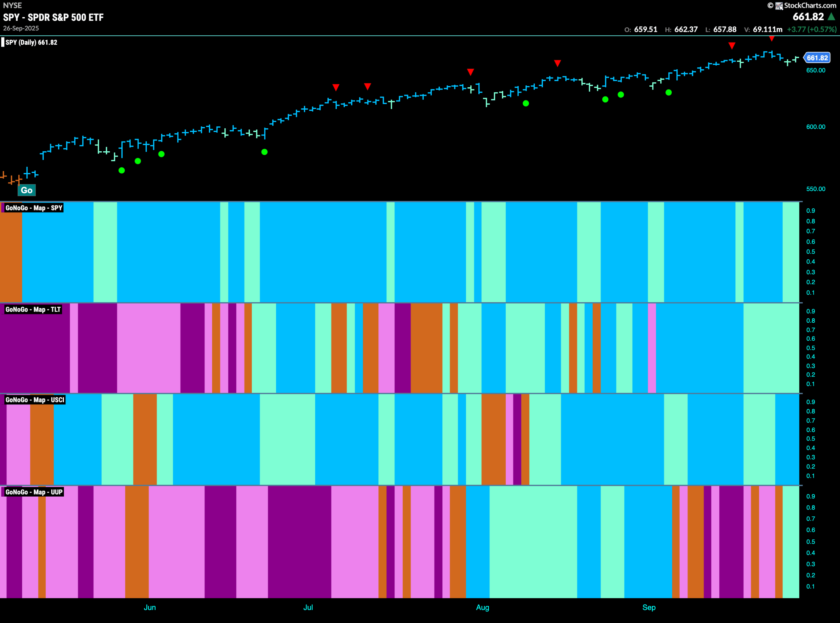The width and height of the screenshot is (840, 623).
Task: Click the green dot under the late June bars
Action: (x=265, y=152)
